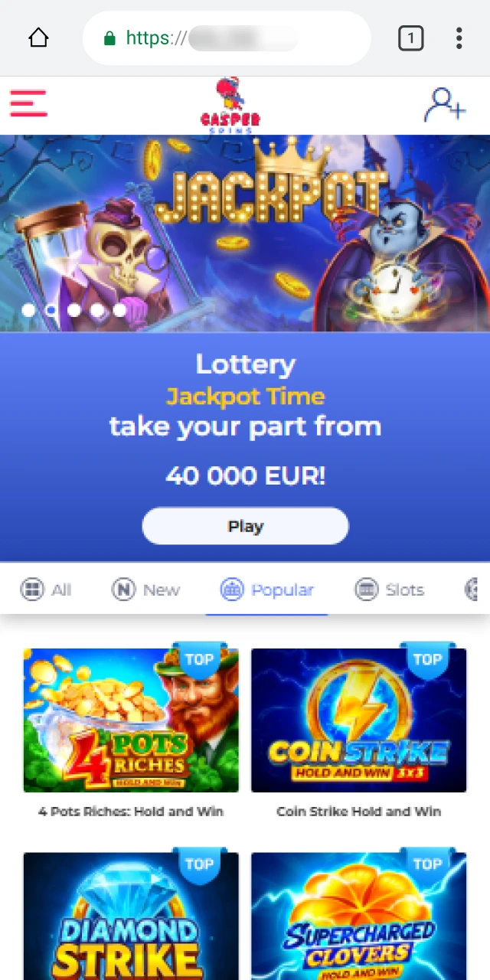
Task: Open Coin Strike Hold and Win thumbnail
Action: tap(358, 720)
